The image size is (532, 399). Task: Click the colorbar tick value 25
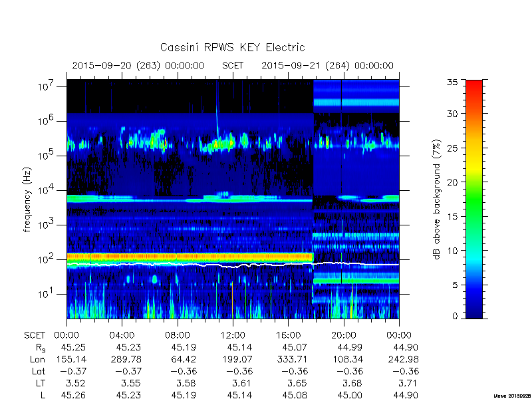(x=453, y=148)
